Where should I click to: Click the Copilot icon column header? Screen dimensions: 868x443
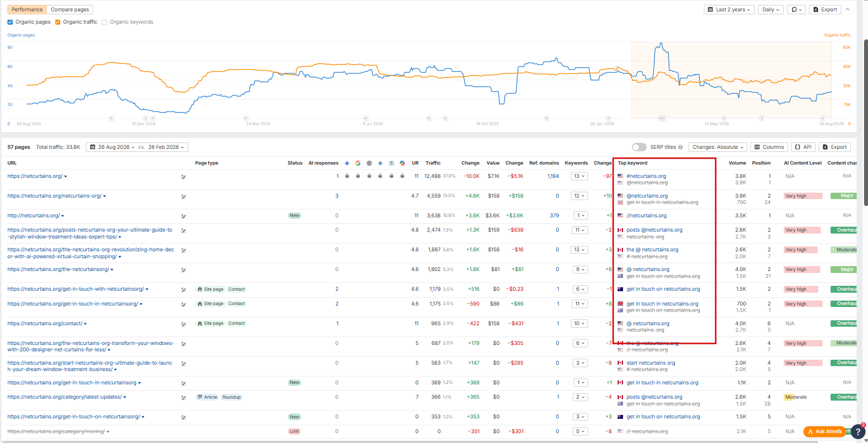(402, 163)
